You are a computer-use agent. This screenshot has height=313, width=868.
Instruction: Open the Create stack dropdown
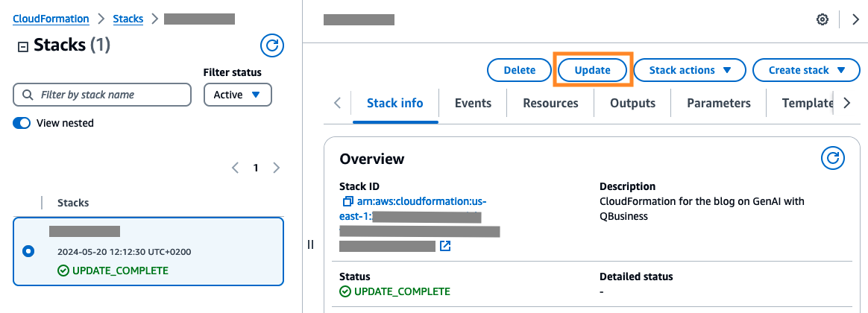click(807, 70)
